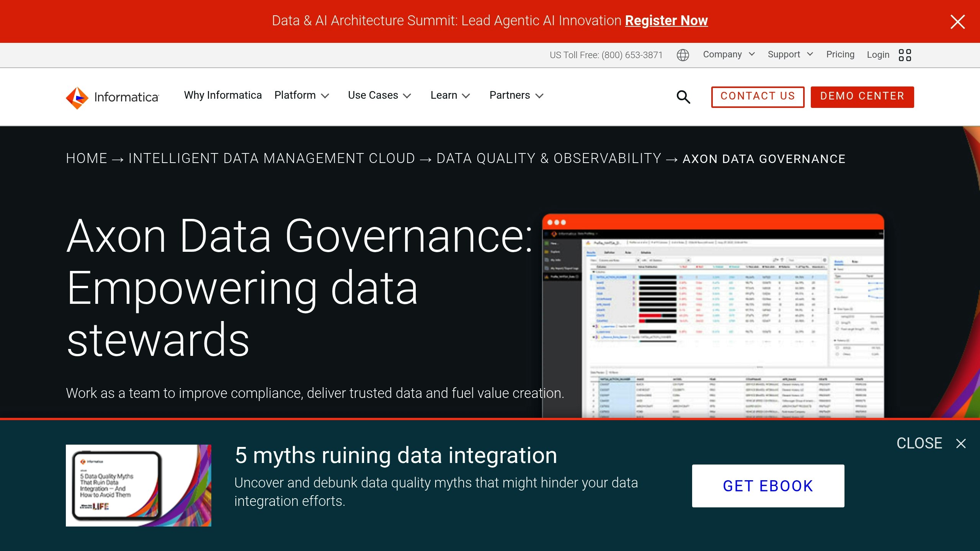The image size is (980, 551).
Task: Dismiss the red summit banner X
Action: [957, 22]
